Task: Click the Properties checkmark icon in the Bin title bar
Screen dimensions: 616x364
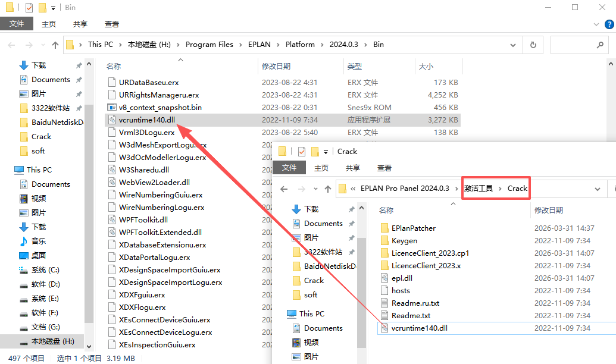Action: pos(29,8)
